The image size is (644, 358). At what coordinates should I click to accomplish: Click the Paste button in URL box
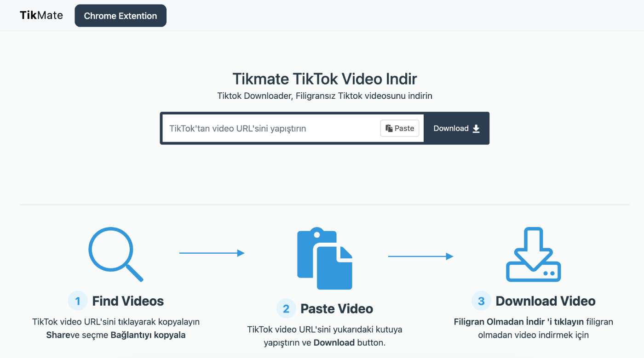400,128
